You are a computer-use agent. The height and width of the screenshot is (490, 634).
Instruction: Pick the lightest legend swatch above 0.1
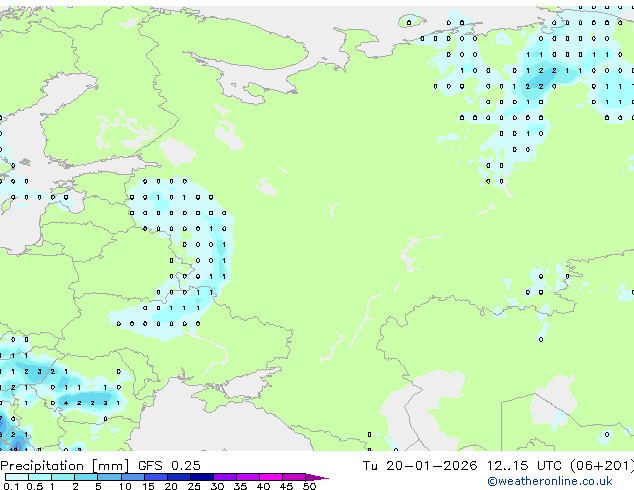pyautogui.click(x=17, y=477)
